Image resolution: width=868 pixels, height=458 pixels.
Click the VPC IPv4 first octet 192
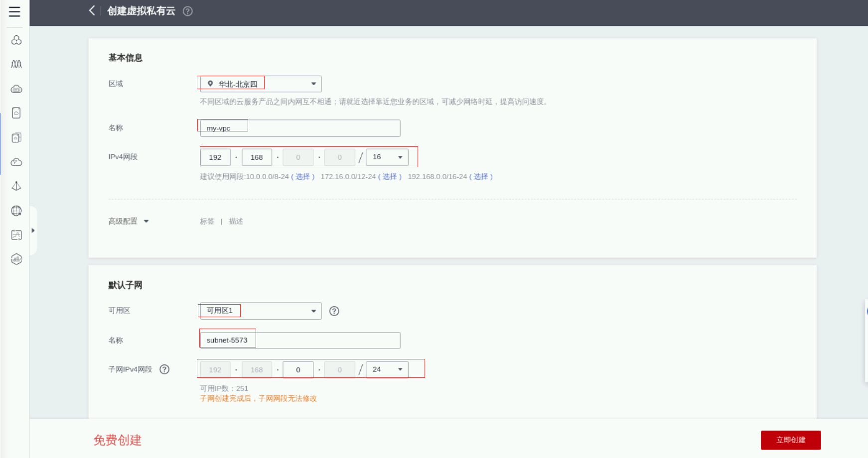(x=215, y=157)
